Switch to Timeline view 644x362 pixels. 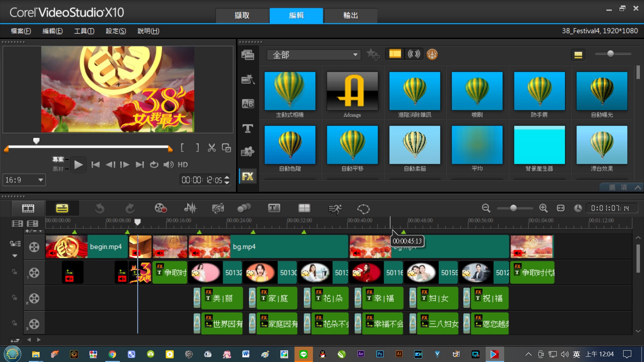[62, 208]
